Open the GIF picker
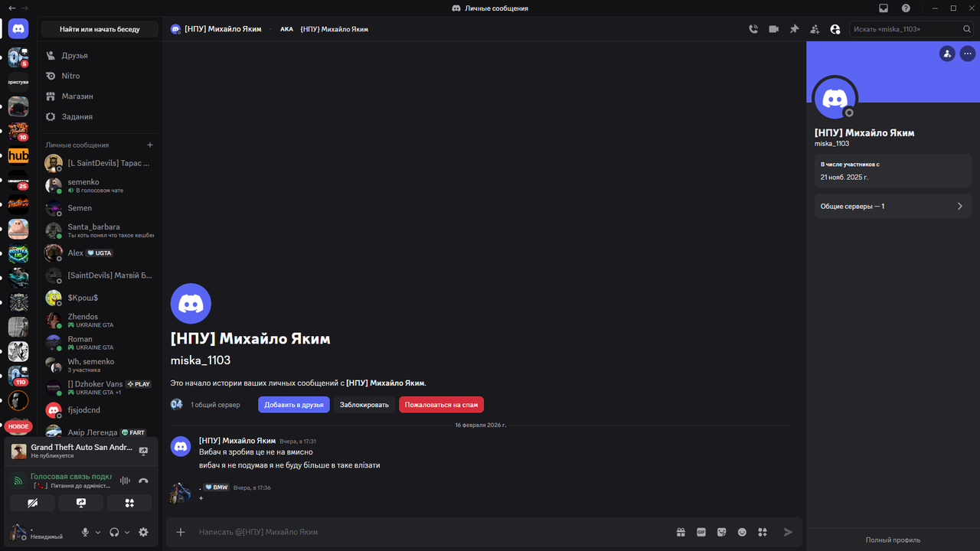This screenshot has height=551, width=980. [x=701, y=532]
